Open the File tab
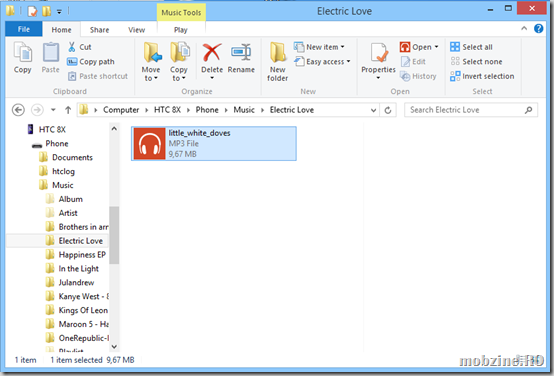The width and height of the screenshot is (554, 376). pos(24,29)
